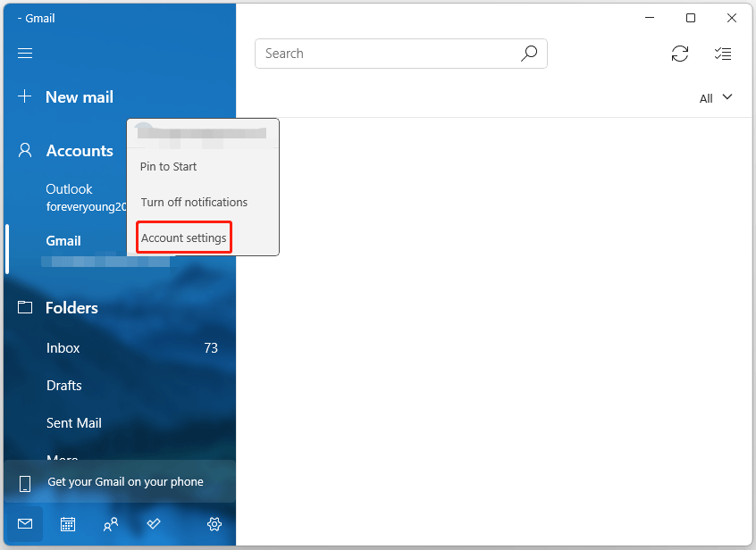Screen dimensions: 756x550
Task: Select "Pin to Start" in context menu
Action: tap(168, 166)
